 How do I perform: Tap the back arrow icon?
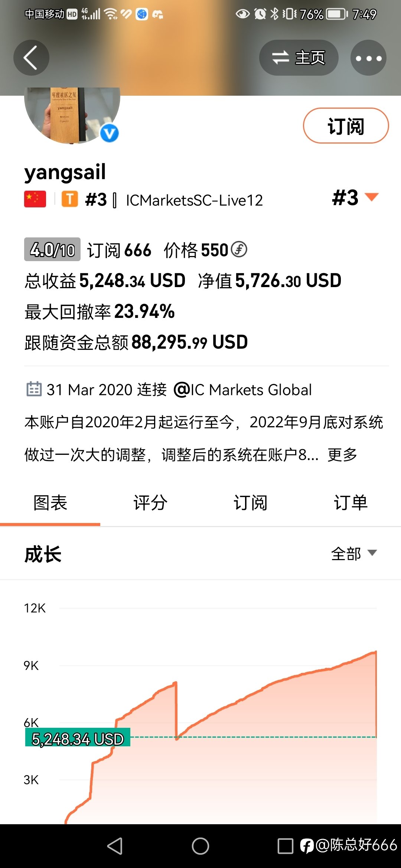pos(31,58)
